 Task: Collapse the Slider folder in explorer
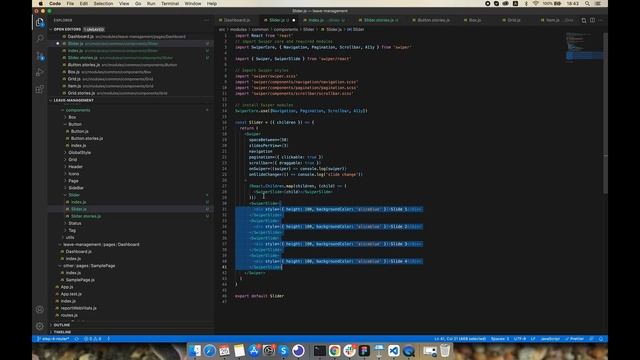(74, 195)
